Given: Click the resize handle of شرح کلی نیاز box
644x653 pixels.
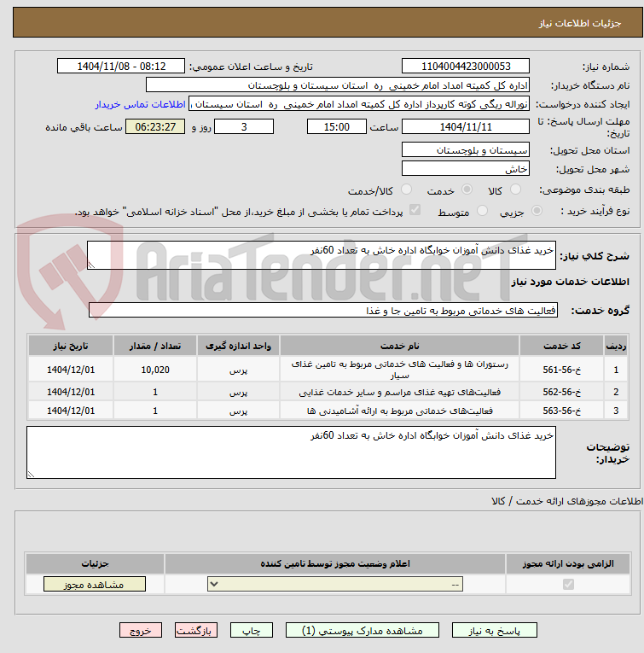Looking at the screenshot, I should 91,265.
